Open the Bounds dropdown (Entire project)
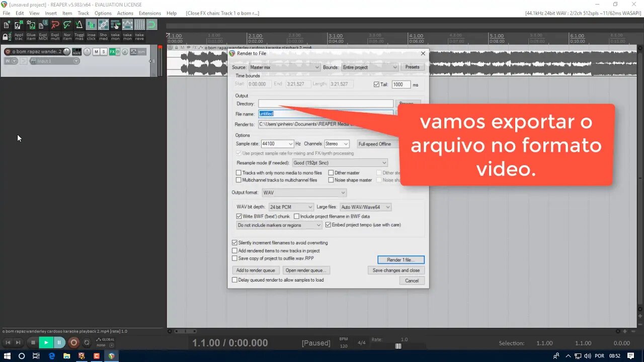 pos(369,67)
